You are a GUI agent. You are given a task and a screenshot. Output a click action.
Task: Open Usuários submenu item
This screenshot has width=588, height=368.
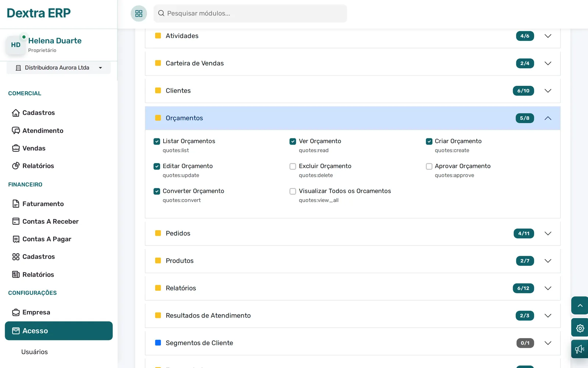[35, 352]
